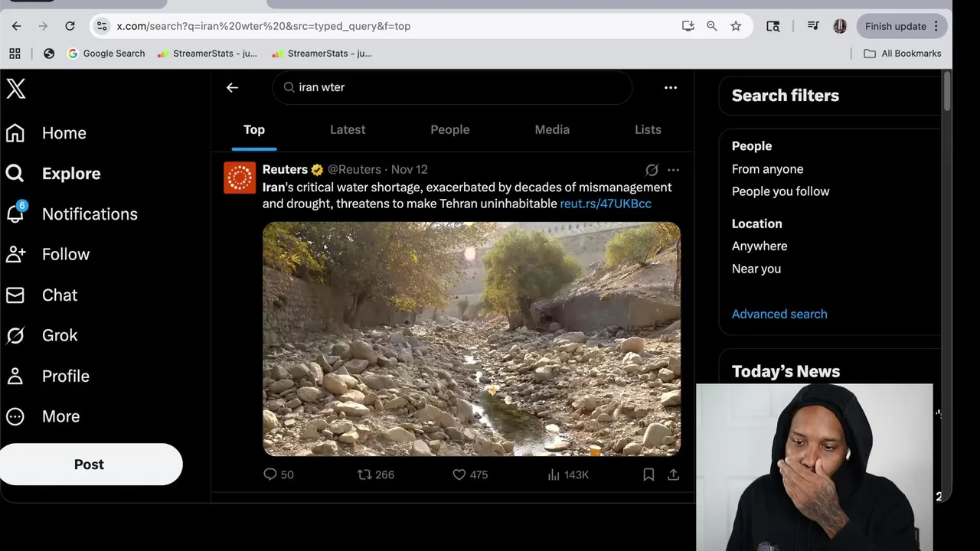Screen dimensions: 980x551
Task: Click the X logo icon
Action: pyautogui.click(x=16, y=89)
